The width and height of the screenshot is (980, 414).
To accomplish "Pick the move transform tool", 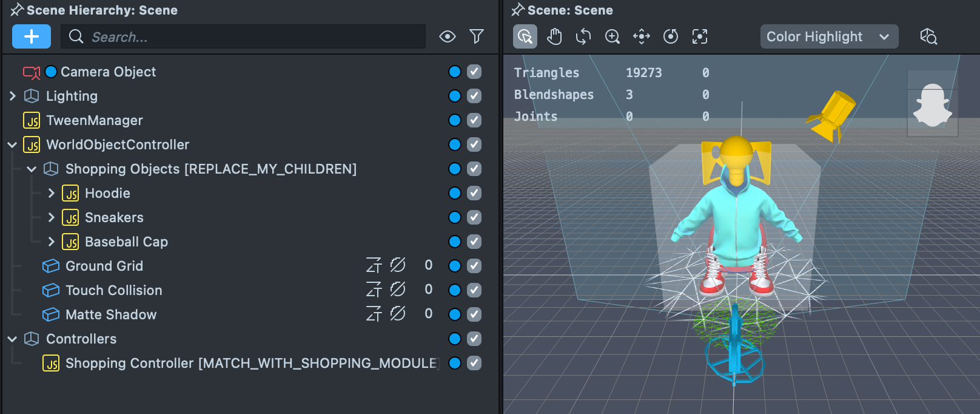I will [x=642, y=36].
